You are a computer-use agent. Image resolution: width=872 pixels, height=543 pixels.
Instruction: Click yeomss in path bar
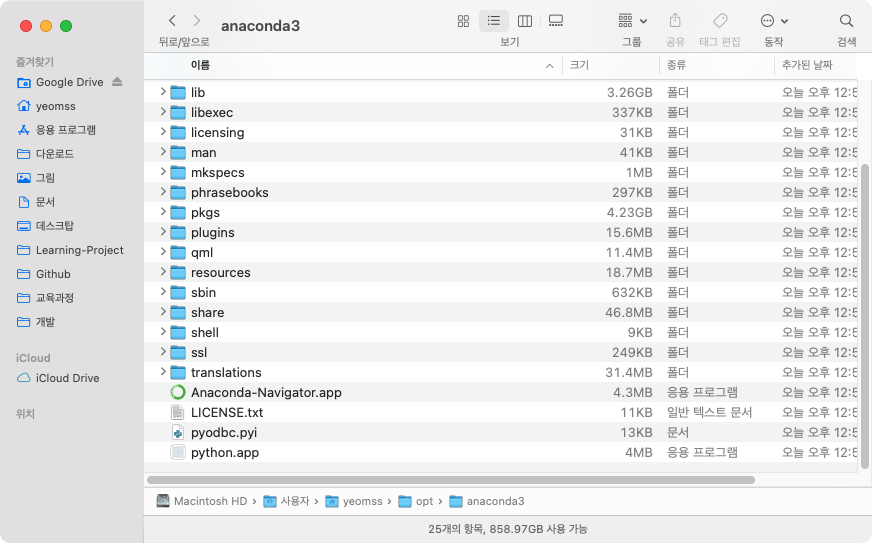coord(354,501)
